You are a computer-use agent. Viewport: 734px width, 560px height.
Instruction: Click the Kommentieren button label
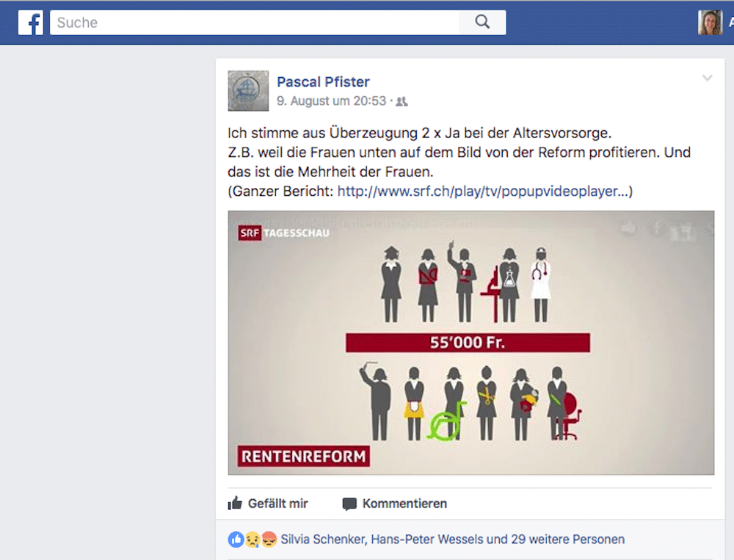404,503
